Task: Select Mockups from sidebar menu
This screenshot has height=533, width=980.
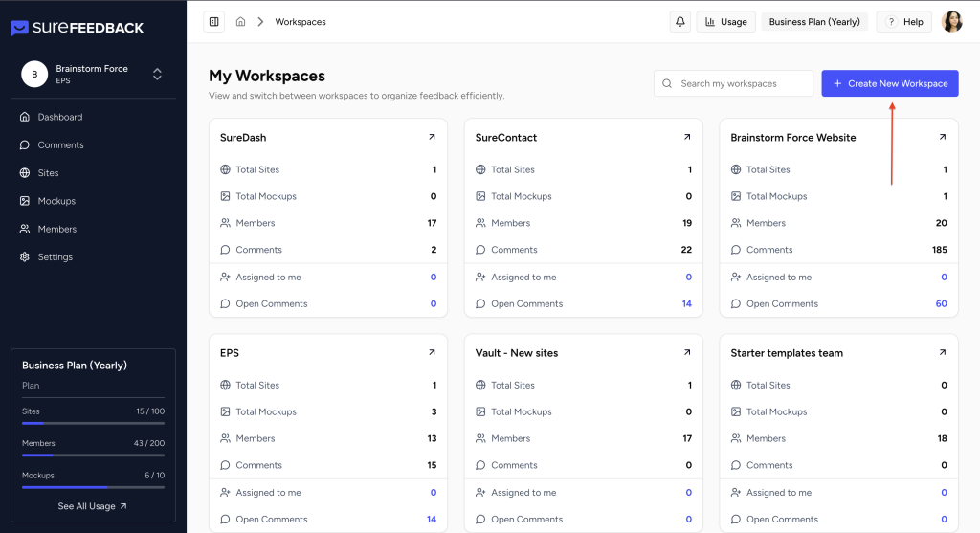Action: (56, 201)
